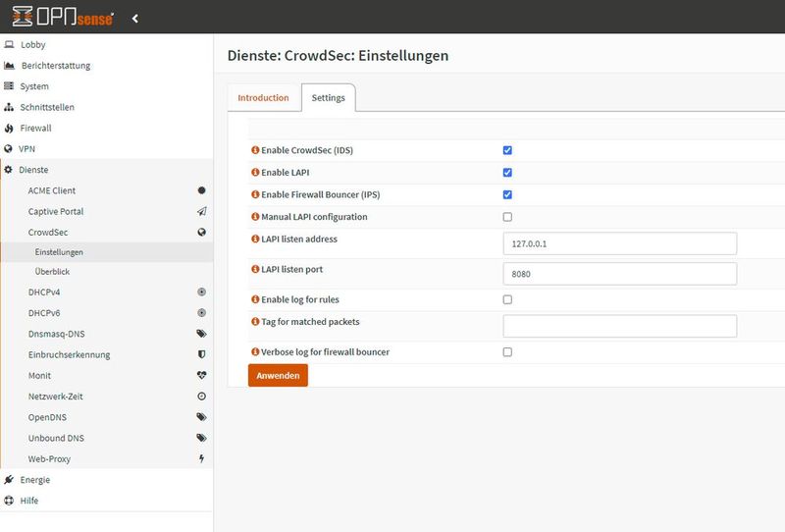Click the Dienste gear icon
Image resolution: width=785 pixels, height=532 pixels.
[x=8, y=170]
